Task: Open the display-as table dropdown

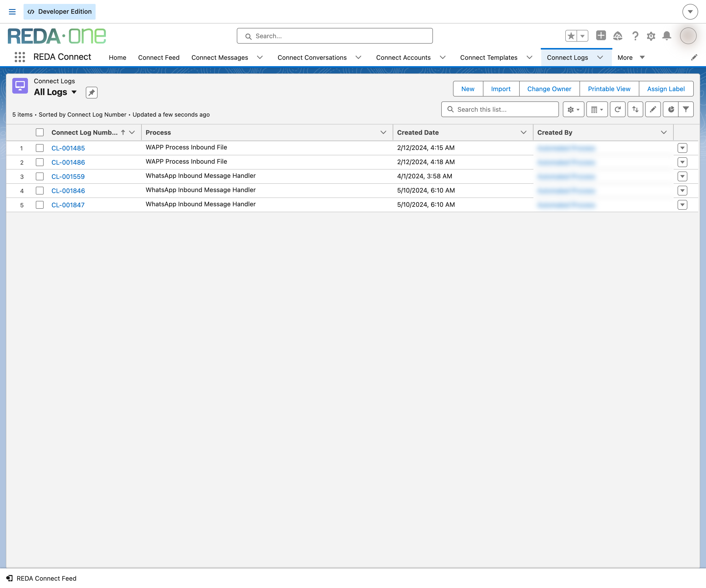Action: [x=597, y=109]
